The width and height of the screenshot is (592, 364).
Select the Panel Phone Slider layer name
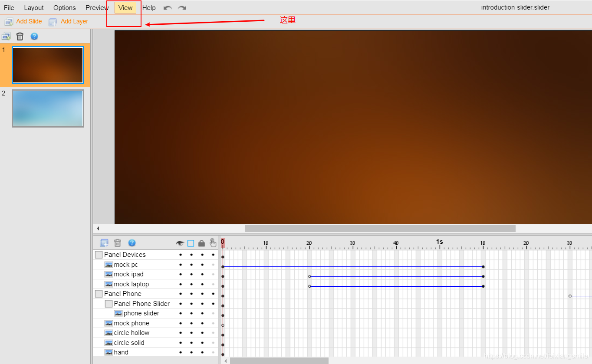click(142, 304)
